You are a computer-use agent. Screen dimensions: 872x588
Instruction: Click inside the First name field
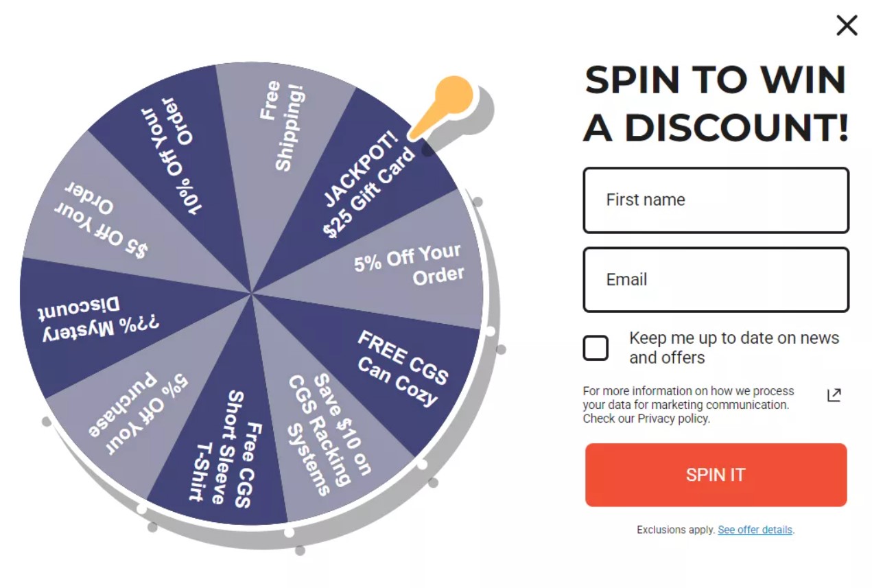point(716,200)
